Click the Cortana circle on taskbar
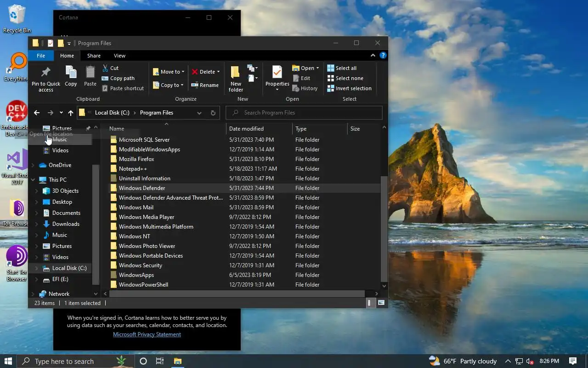Screen dimensions: 588x368 (x=143, y=361)
